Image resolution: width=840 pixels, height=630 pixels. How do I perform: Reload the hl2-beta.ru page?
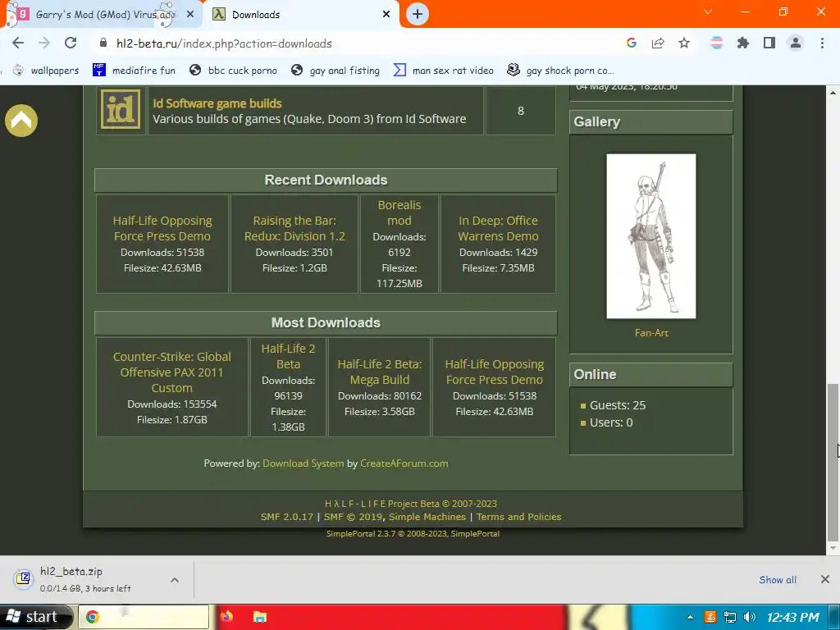coord(71,43)
